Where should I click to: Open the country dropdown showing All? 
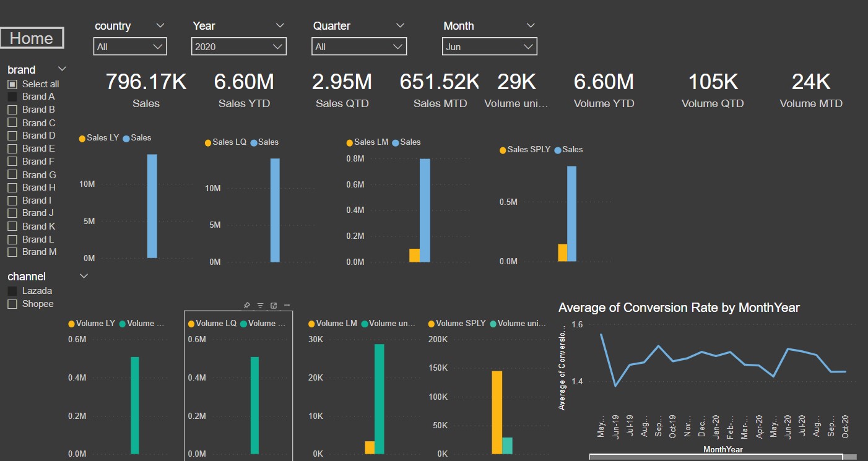coord(130,46)
